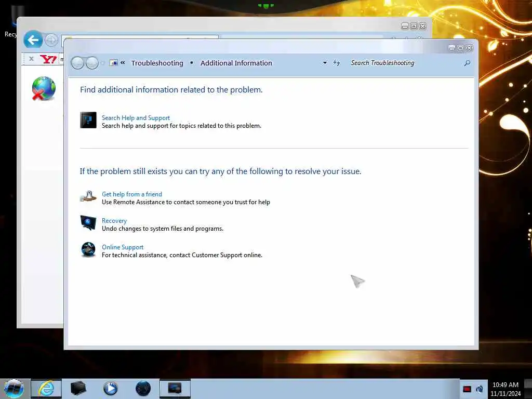Go back in the Troubleshooting window
The image size is (532, 399).
point(77,63)
